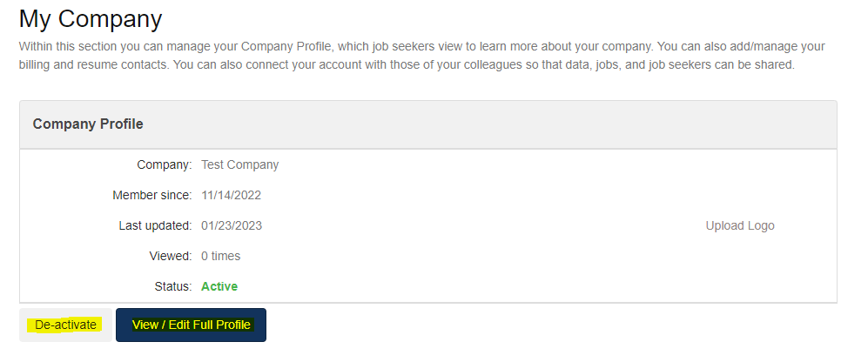Image resolution: width=868 pixels, height=362 pixels.
Task: Click the Upload Logo link
Action: (739, 225)
